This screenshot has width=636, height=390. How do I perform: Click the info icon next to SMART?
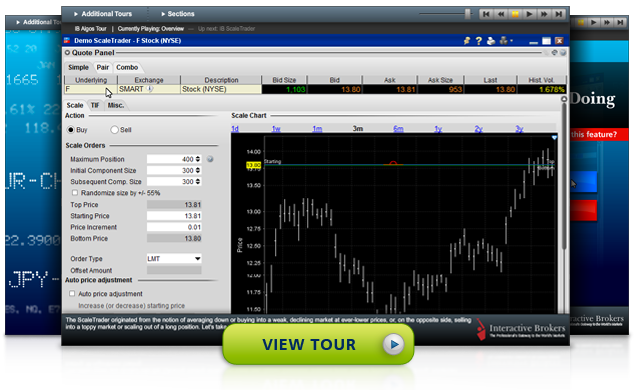(150, 89)
